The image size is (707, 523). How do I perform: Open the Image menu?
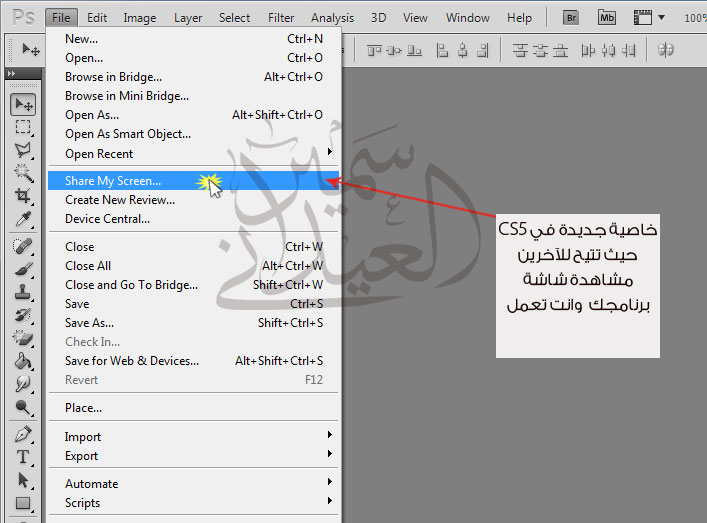tap(140, 18)
